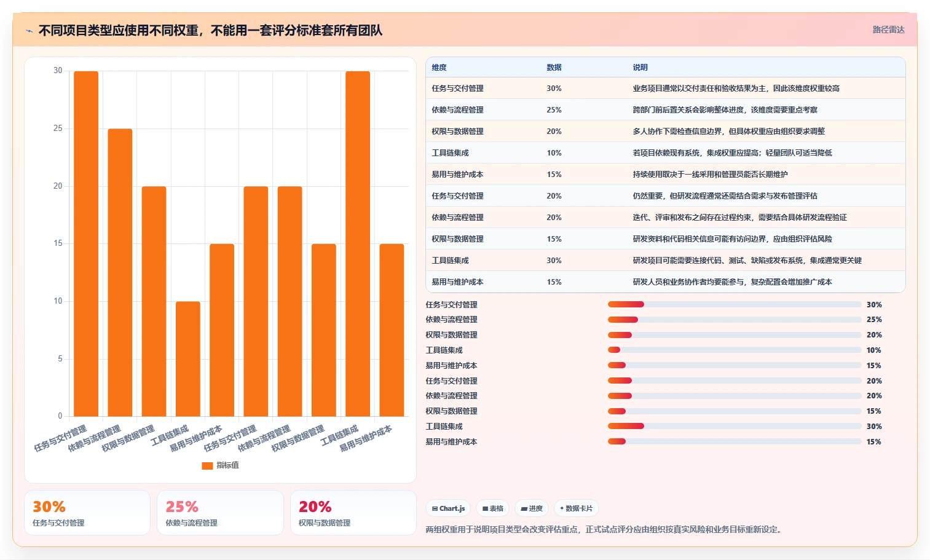Viewport: 930px width, 560px height.
Task: Select the 数据 column header
Action: [554, 68]
